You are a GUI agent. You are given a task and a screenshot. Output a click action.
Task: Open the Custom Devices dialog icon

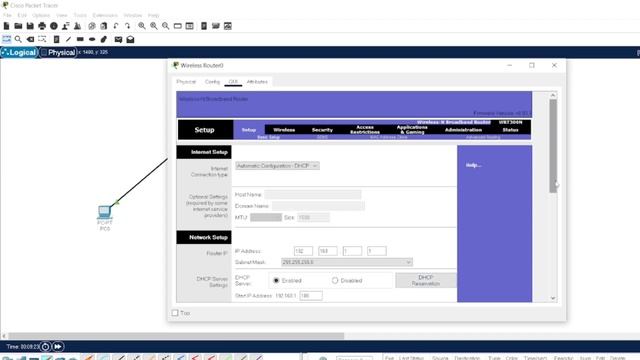(189, 26)
